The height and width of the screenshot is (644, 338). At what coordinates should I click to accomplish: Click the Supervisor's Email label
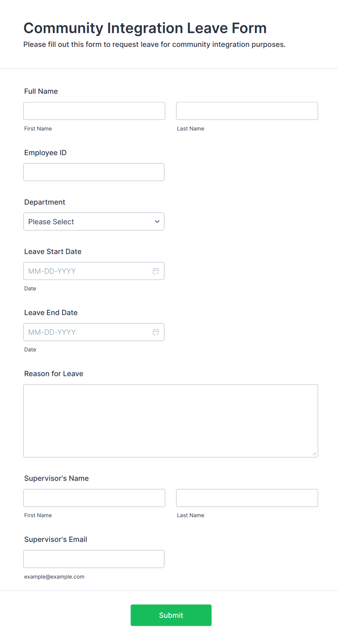click(x=56, y=539)
